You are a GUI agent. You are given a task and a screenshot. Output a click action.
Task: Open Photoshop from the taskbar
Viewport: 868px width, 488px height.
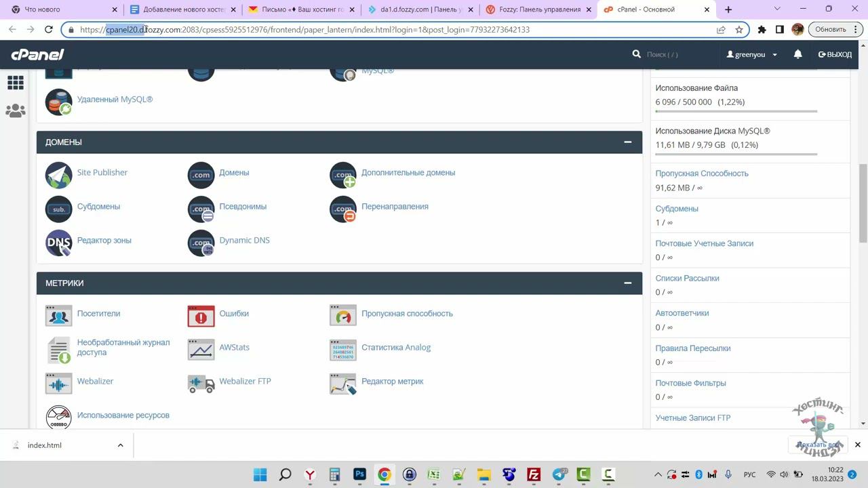click(x=359, y=474)
